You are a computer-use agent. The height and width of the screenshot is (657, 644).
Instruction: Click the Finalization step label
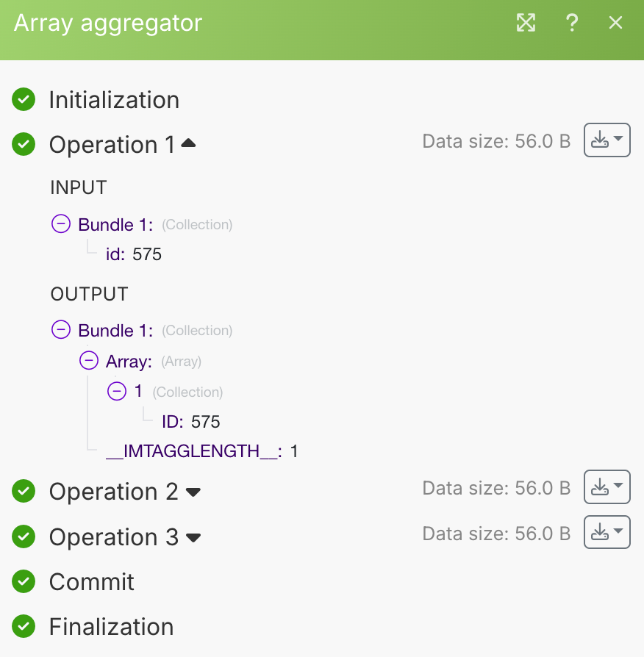coord(111,626)
